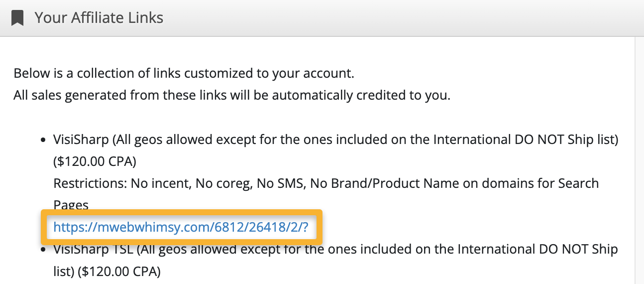Click the "Your Affiliate Links" panel title

[99, 18]
